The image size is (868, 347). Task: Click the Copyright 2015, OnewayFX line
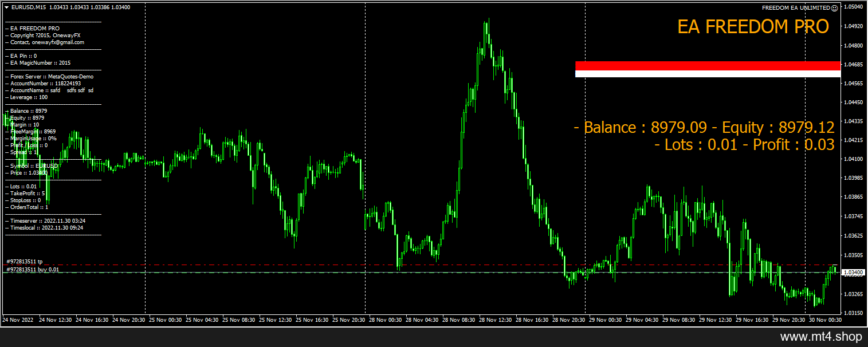pos(44,36)
